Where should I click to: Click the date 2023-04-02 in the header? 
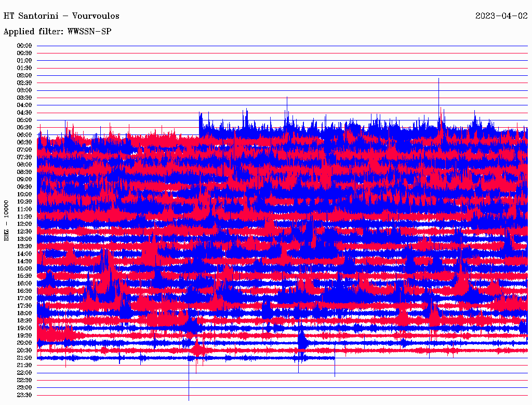[x=501, y=16]
